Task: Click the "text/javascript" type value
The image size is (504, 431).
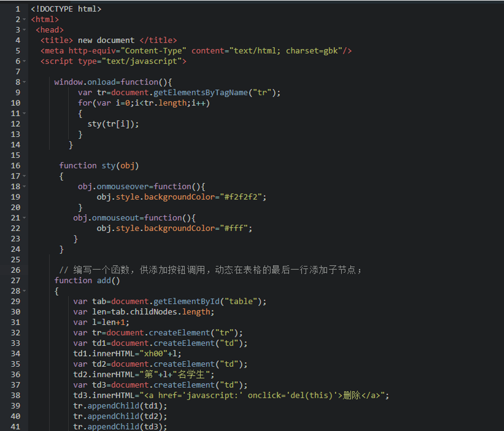Action: pos(142,61)
